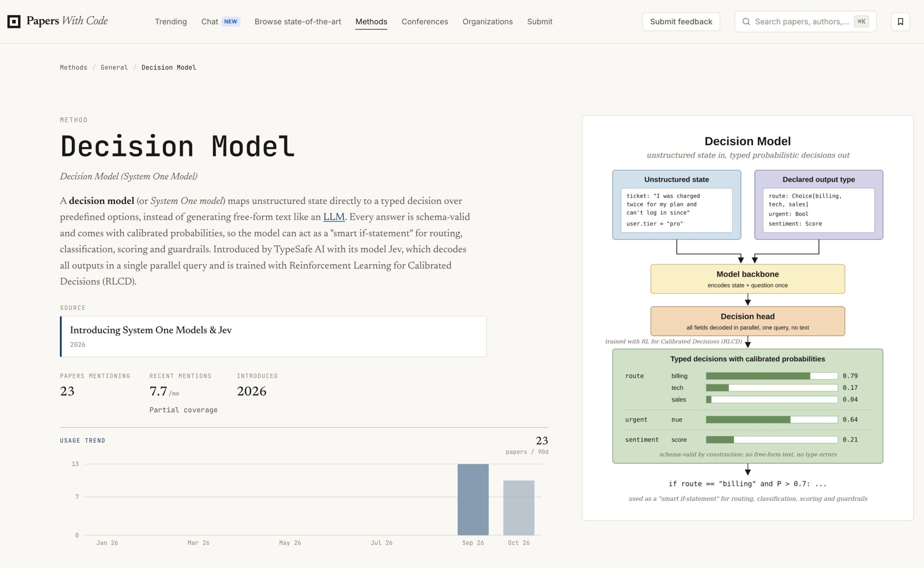924x568 pixels.
Task: Click the bookmark icon button
Action: click(900, 22)
